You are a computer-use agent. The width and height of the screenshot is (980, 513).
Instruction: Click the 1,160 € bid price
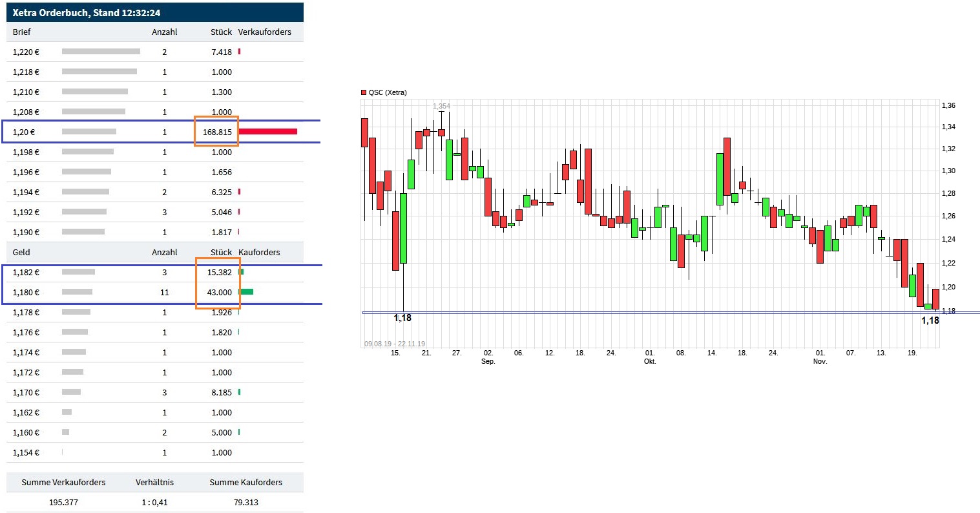tap(26, 432)
